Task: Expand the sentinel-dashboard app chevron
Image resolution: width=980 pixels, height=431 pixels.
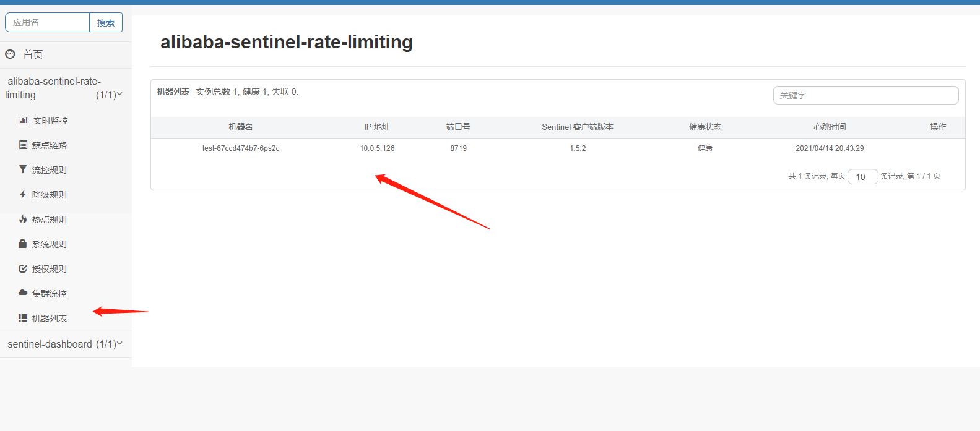Action: coord(119,343)
